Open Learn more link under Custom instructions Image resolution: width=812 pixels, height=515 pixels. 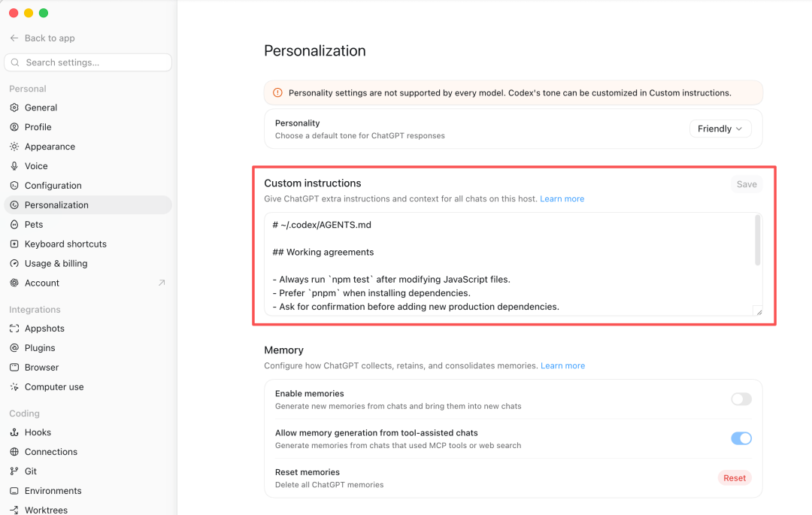(562, 198)
